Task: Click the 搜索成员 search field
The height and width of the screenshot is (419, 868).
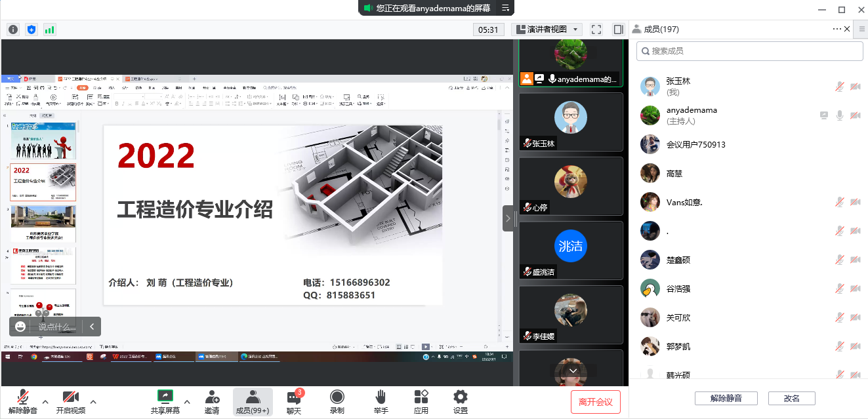Action: pyautogui.click(x=749, y=50)
